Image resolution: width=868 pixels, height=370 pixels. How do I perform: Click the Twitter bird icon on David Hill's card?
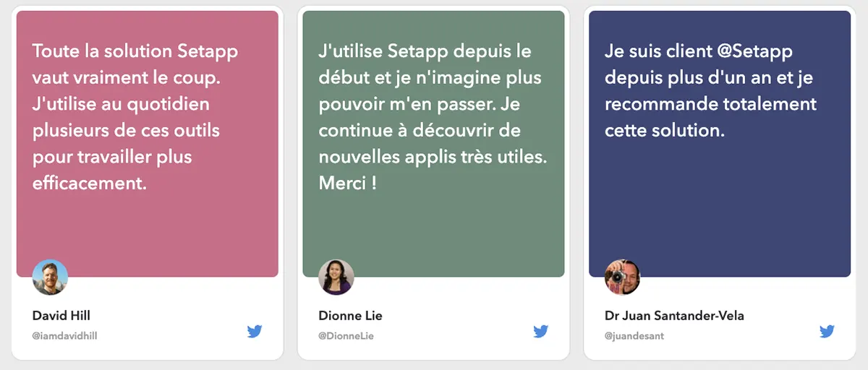[x=255, y=332]
